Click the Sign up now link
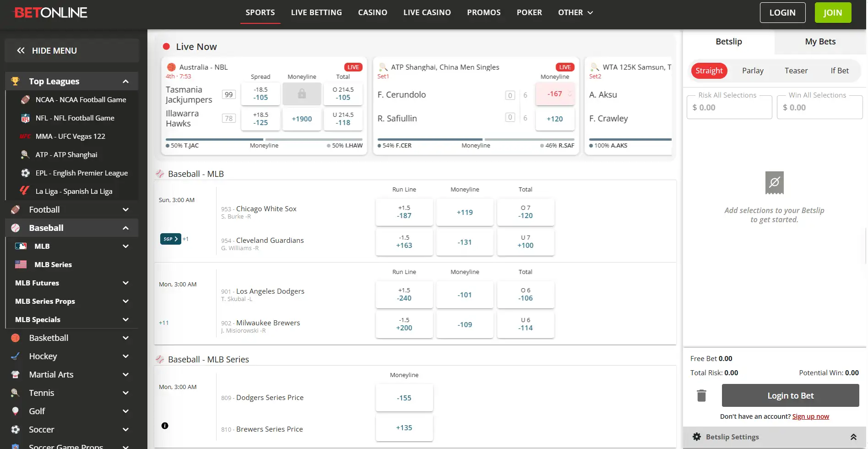Image resolution: width=868 pixels, height=449 pixels. [810, 416]
